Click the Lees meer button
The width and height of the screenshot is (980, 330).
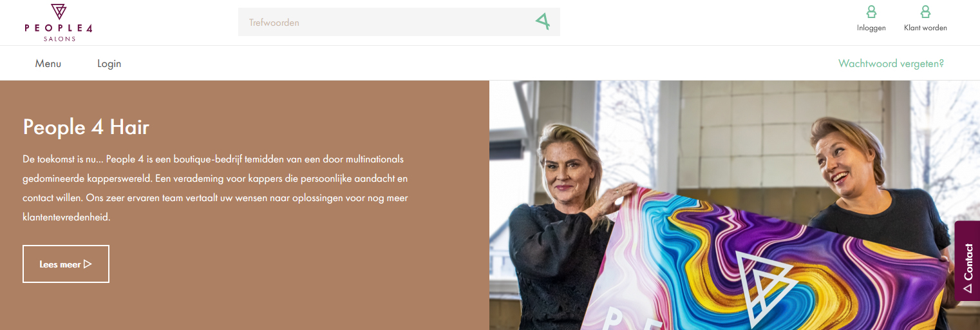point(66,264)
